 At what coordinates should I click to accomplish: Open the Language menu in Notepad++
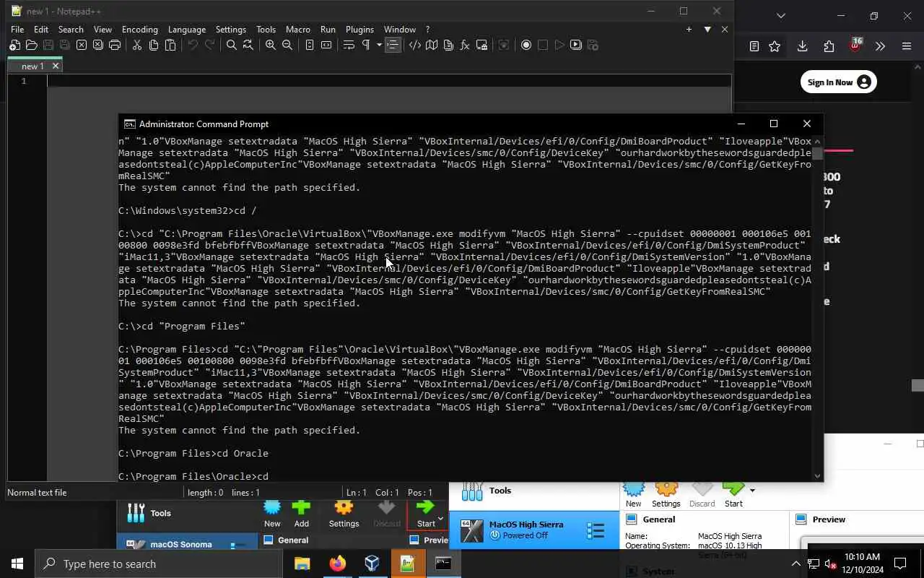pos(187,30)
